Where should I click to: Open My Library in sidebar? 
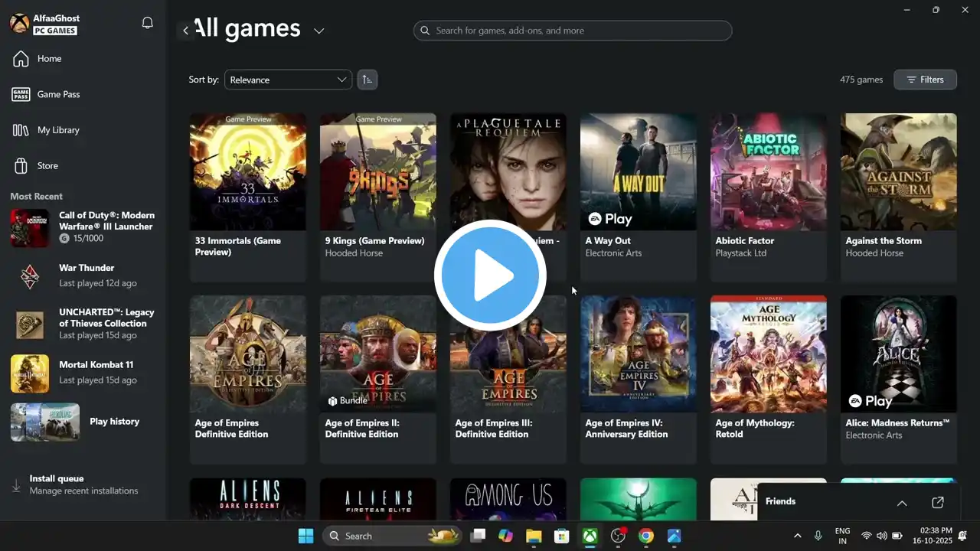pyautogui.click(x=58, y=130)
